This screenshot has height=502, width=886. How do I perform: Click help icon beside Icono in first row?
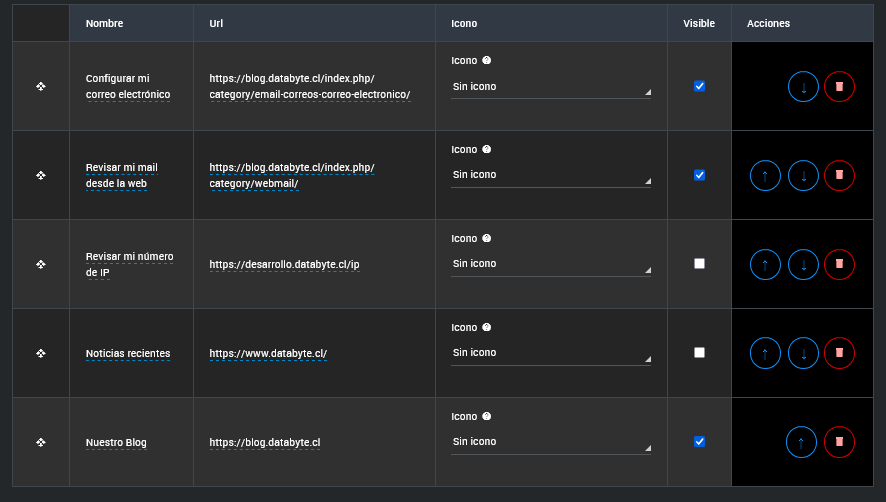coord(487,61)
